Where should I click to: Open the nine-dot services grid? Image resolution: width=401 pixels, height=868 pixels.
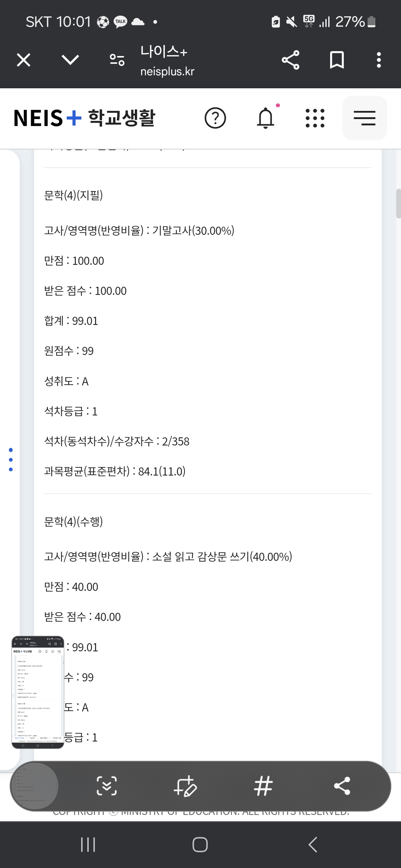pyautogui.click(x=315, y=118)
